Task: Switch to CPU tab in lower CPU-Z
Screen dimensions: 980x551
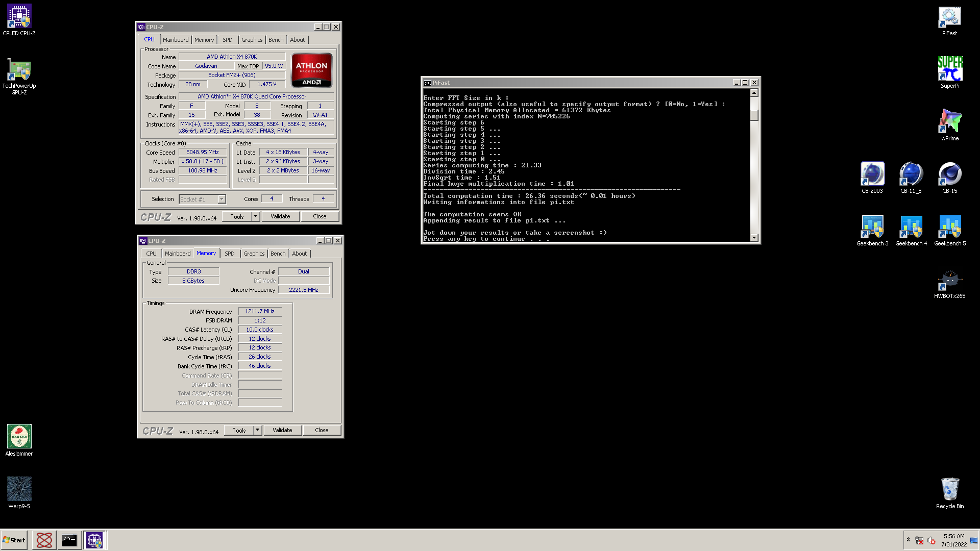Action: (x=152, y=254)
